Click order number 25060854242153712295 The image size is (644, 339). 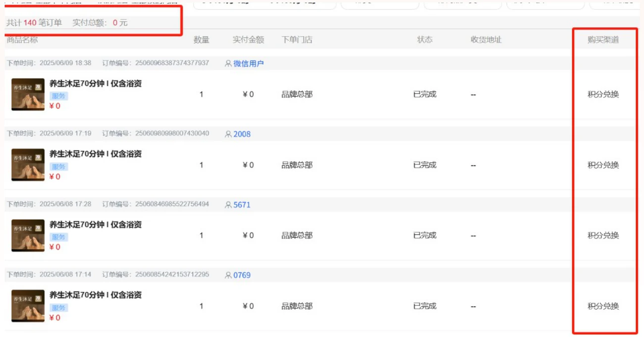(x=172, y=275)
